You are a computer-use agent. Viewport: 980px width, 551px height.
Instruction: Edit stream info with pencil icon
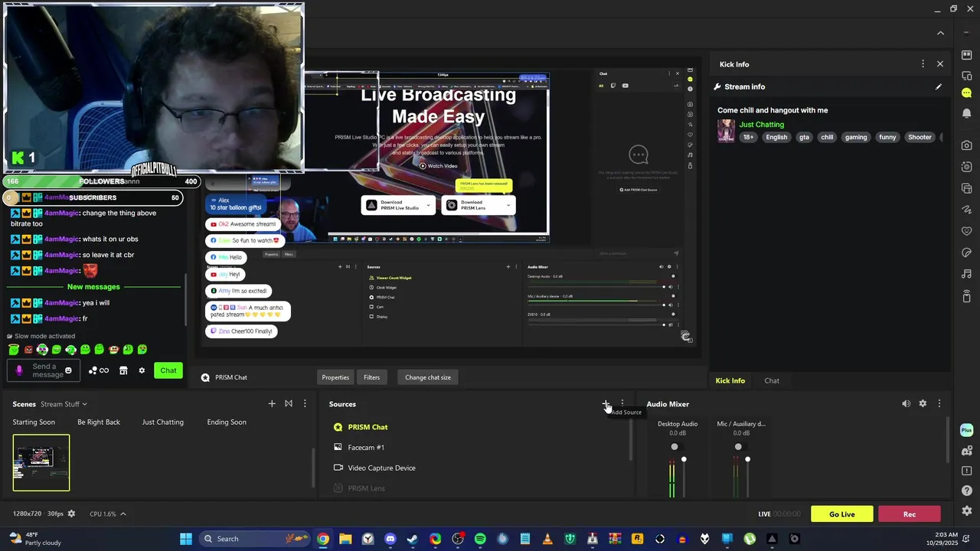tap(939, 86)
